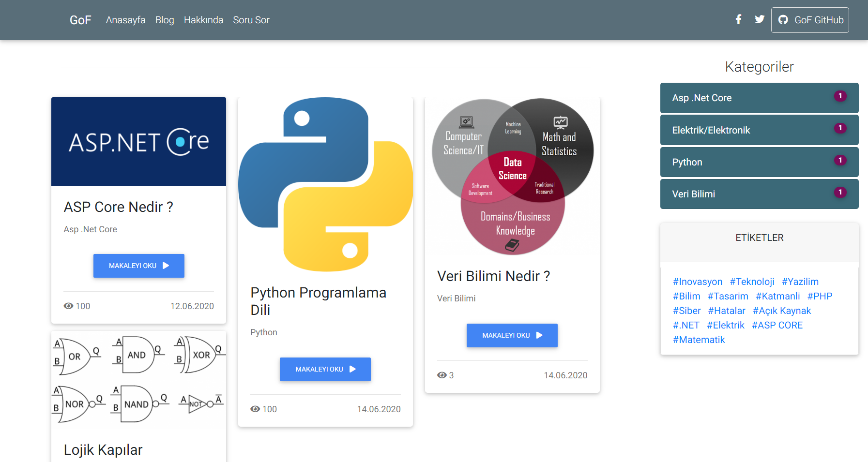Open Lojik Kapılar article title

103,450
